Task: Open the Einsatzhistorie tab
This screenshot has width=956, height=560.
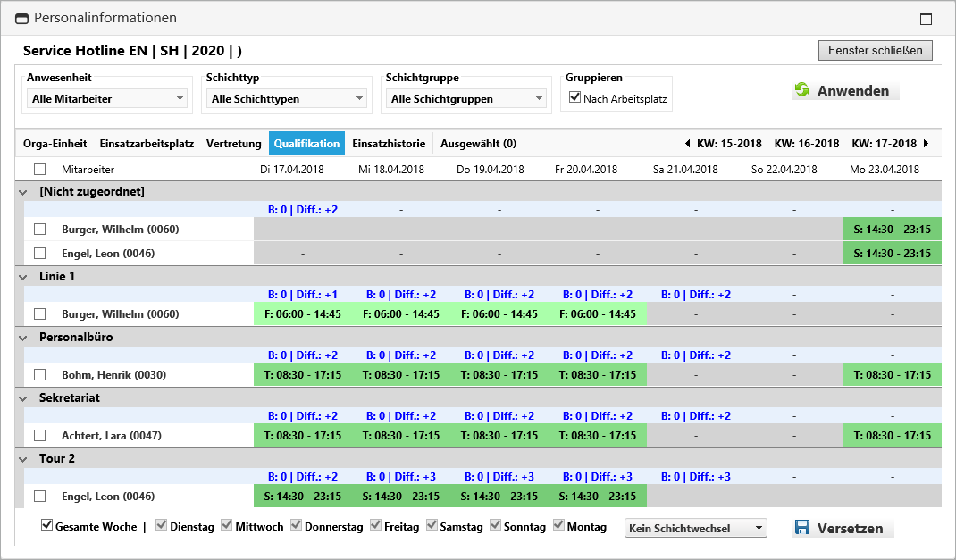Action: pos(389,144)
